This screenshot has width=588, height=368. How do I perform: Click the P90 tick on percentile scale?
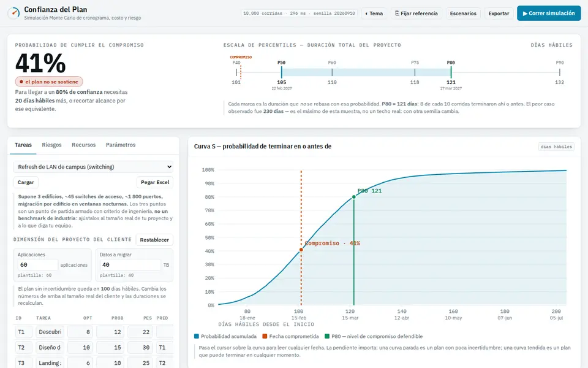click(559, 72)
